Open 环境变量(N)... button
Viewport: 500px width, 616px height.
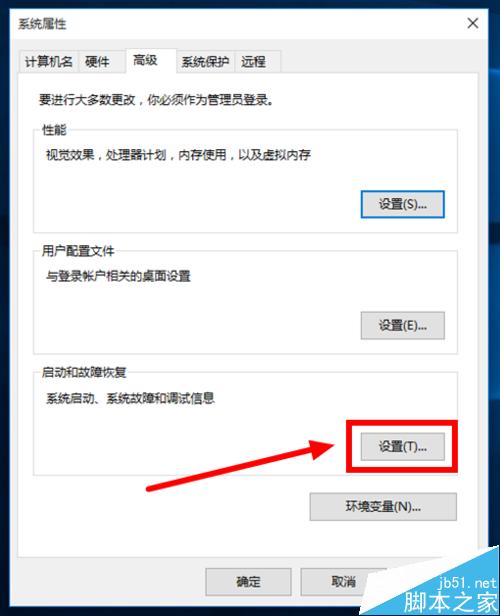383,507
